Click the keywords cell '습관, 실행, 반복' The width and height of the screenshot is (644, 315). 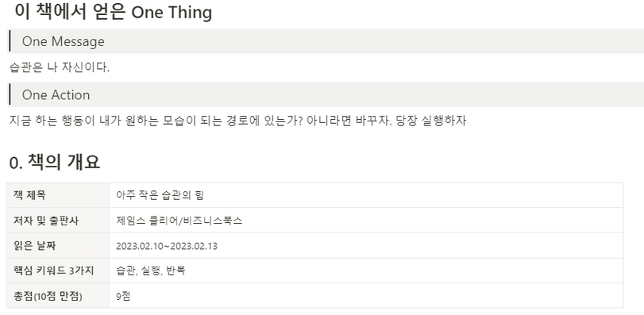click(366, 271)
